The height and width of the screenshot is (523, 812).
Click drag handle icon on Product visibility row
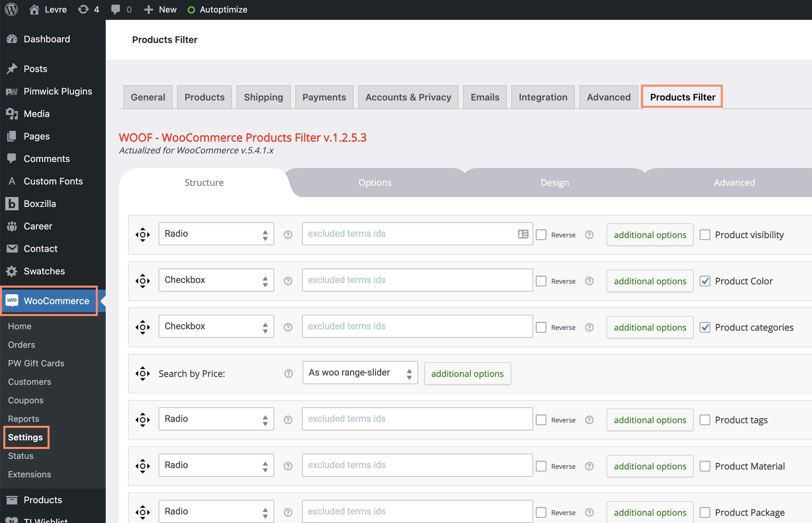[x=142, y=234]
